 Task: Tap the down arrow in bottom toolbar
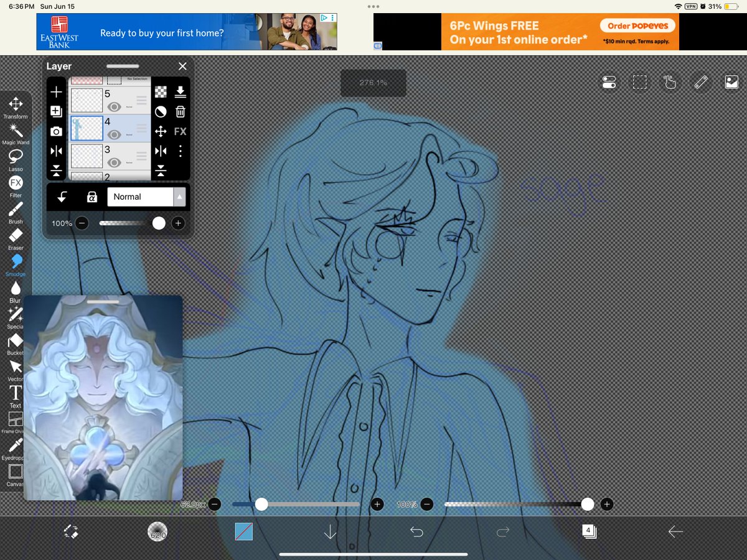(330, 531)
